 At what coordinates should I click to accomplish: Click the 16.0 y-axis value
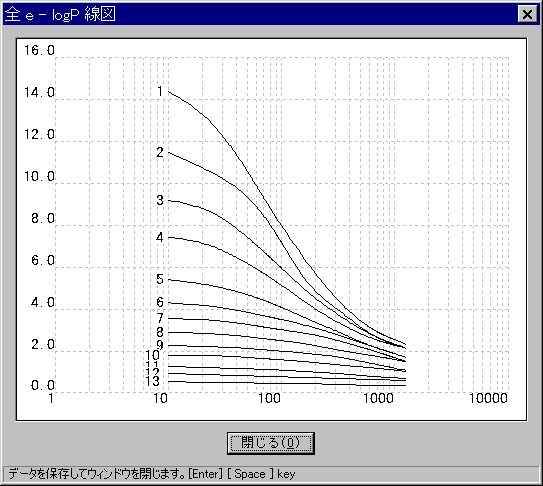point(39,51)
